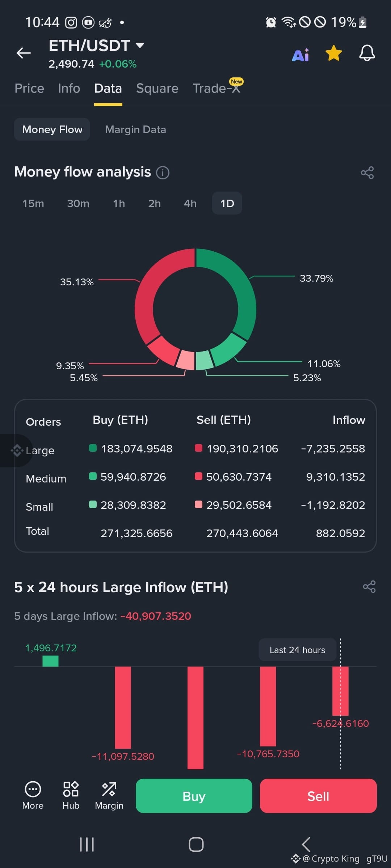Select the 4h timeframe

190,203
